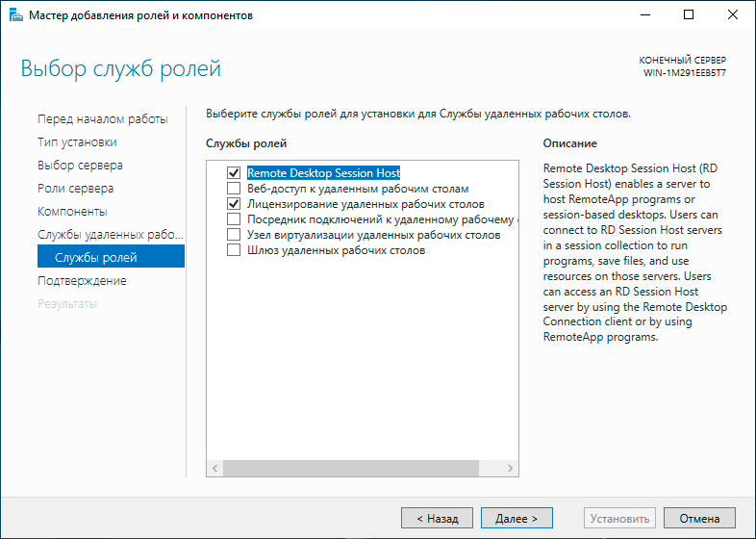The image size is (756, 539).
Task: Open Службы удаленных рабочих столов step
Action: 110,234
